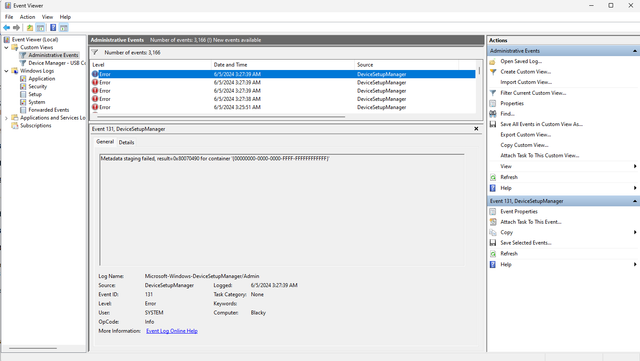Image resolution: width=640 pixels, height=361 pixels.
Task: Click the Find action
Action: (507, 114)
